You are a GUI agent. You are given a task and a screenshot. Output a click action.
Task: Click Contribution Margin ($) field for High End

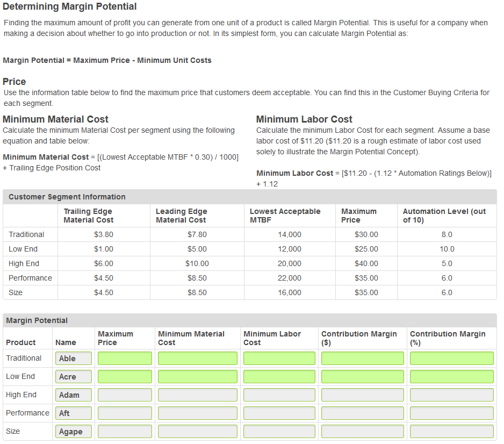[362, 395]
